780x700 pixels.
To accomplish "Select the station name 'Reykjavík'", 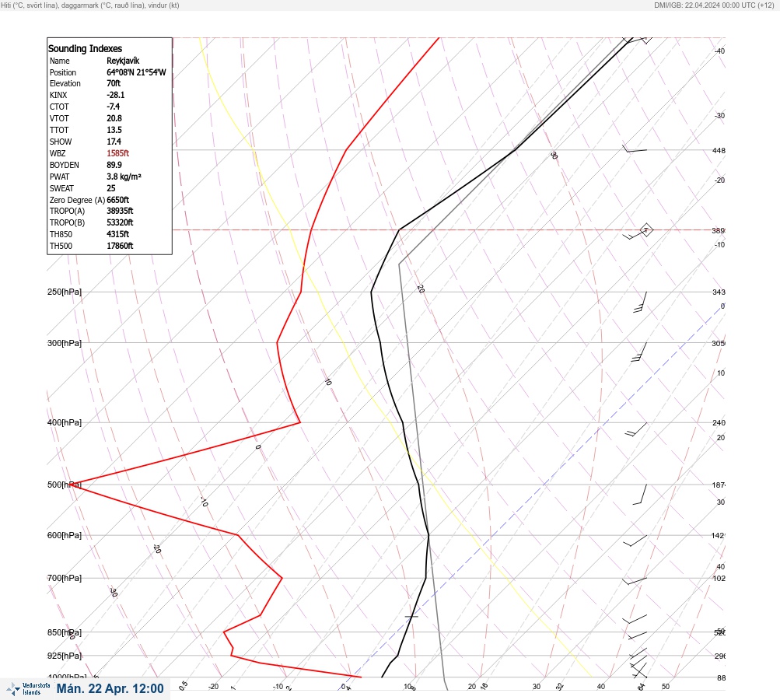I will (123, 61).
